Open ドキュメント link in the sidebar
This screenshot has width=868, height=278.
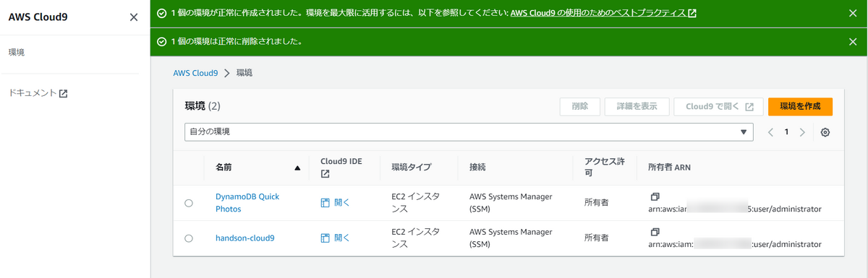(38, 93)
